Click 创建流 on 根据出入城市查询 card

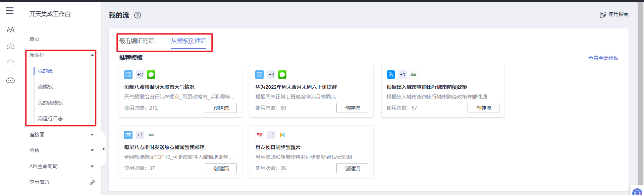[x=483, y=108]
